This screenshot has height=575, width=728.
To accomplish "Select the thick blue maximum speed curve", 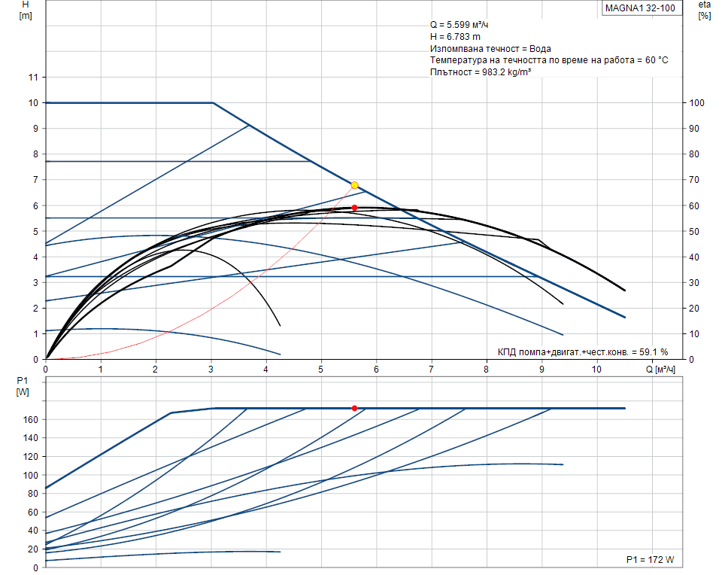I will pyautogui.click(x=135, y=101).
